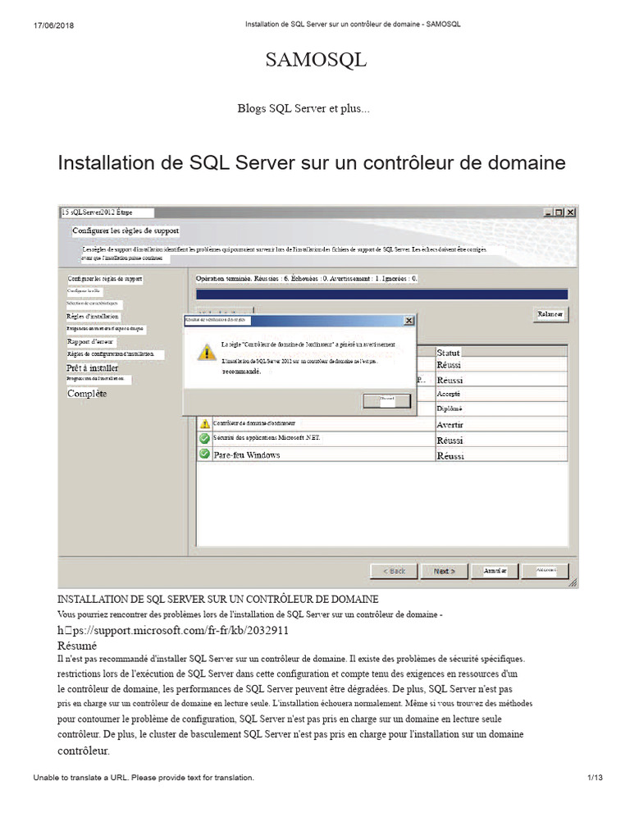Click 'Diplômé' status cell
Image resolution: width=630 pixels, height=840 pixels.
(x=449, y=409)
